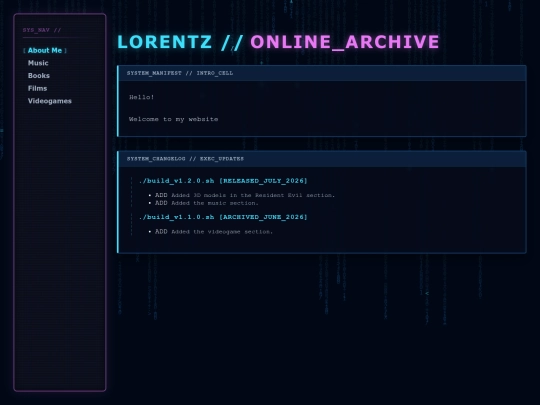
Task: Navigate to the Films section
Action: coord(37,88)
